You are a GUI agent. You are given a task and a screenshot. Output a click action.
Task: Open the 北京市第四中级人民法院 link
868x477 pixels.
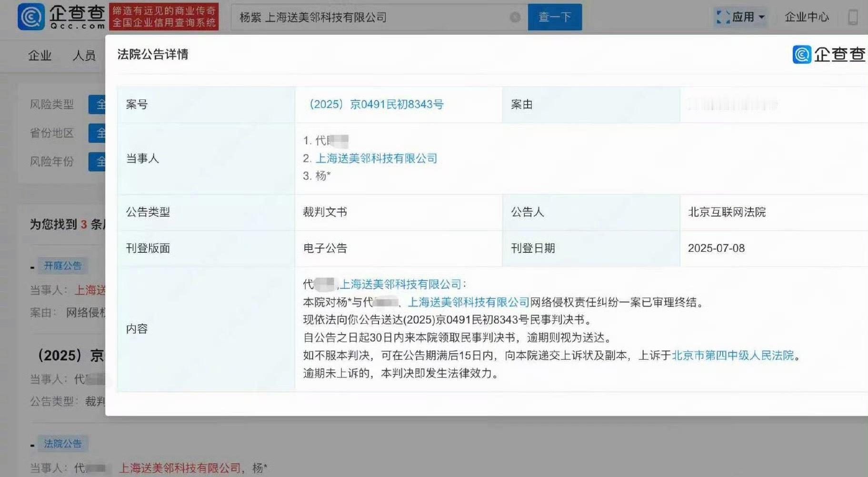point(733,355)
